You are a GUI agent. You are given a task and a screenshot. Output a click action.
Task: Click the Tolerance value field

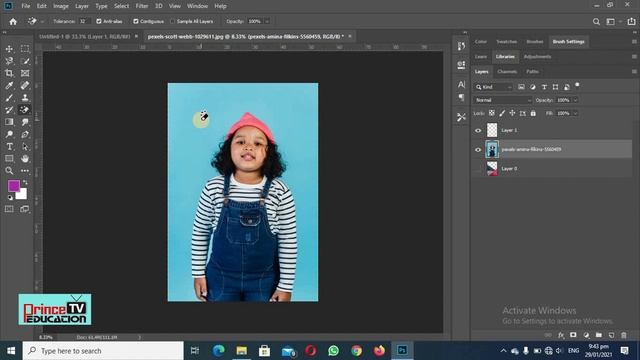(84, 21)
